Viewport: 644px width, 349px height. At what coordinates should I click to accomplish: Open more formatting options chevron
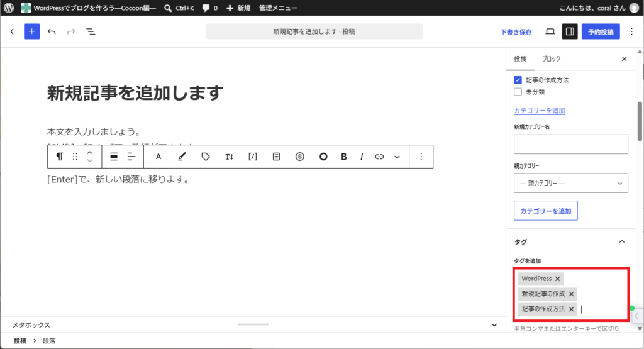[x=397, y=157]
